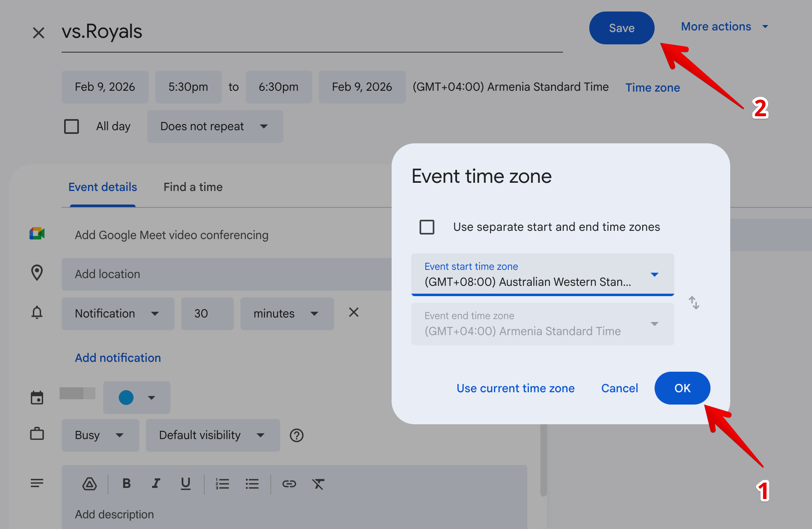The height and width of the screenshot is (529, 812).
Task: Expand the Does not repeat dropdown
Action: pyautogui.click(x=215, y=126)
